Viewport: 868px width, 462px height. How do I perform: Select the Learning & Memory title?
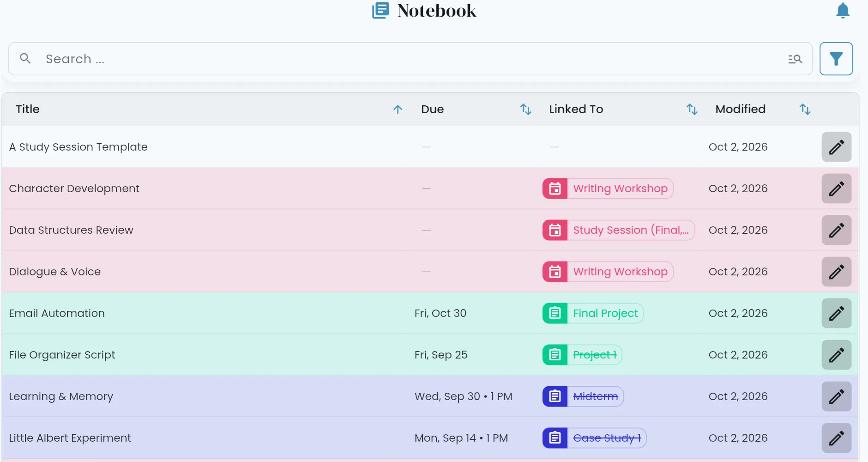(61, 396)
